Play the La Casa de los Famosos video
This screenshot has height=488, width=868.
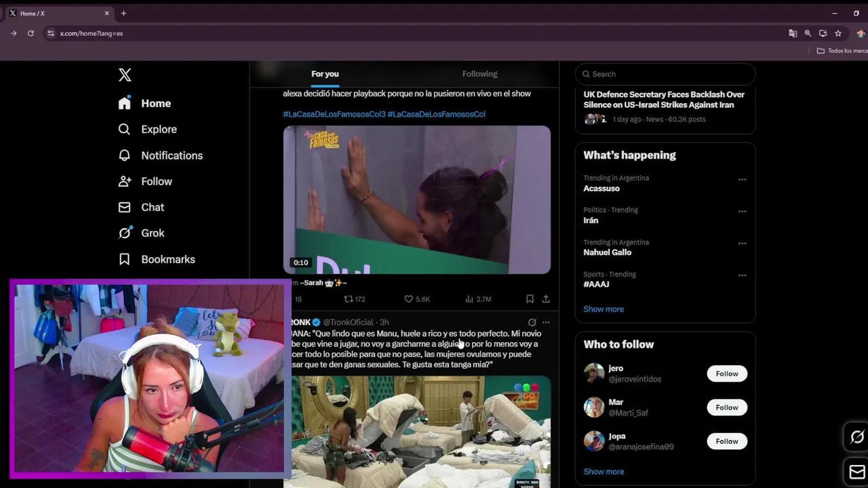(416, 200)
